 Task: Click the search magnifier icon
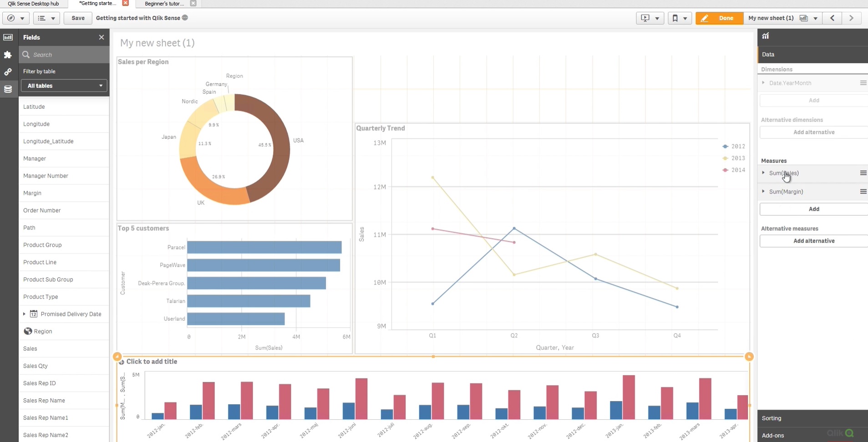pos(26,55)
